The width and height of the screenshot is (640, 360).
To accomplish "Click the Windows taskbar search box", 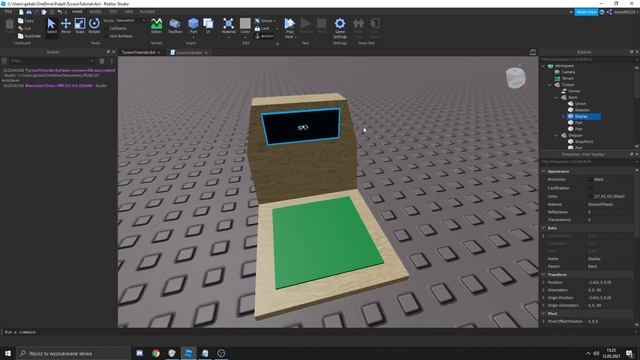I will point(73,353).
